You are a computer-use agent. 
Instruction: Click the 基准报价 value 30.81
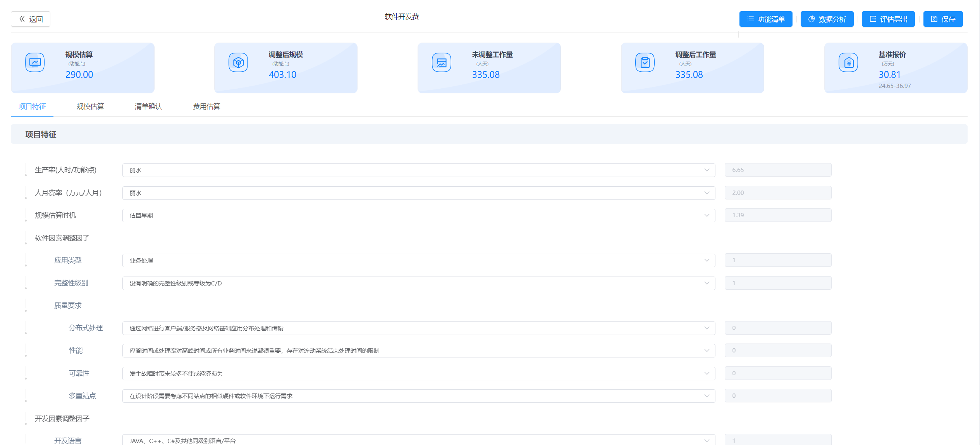890,75
